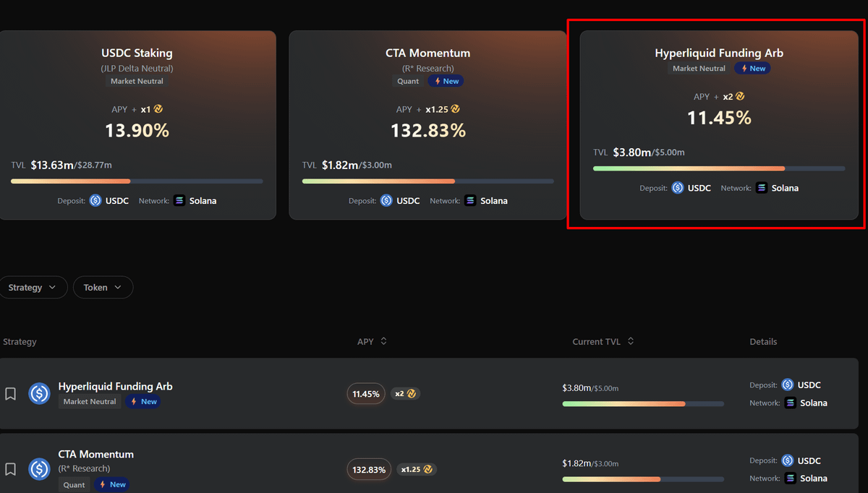
Task: Open the Hyperliquid Funding Arb row title
Action: [x=115, y=386]
